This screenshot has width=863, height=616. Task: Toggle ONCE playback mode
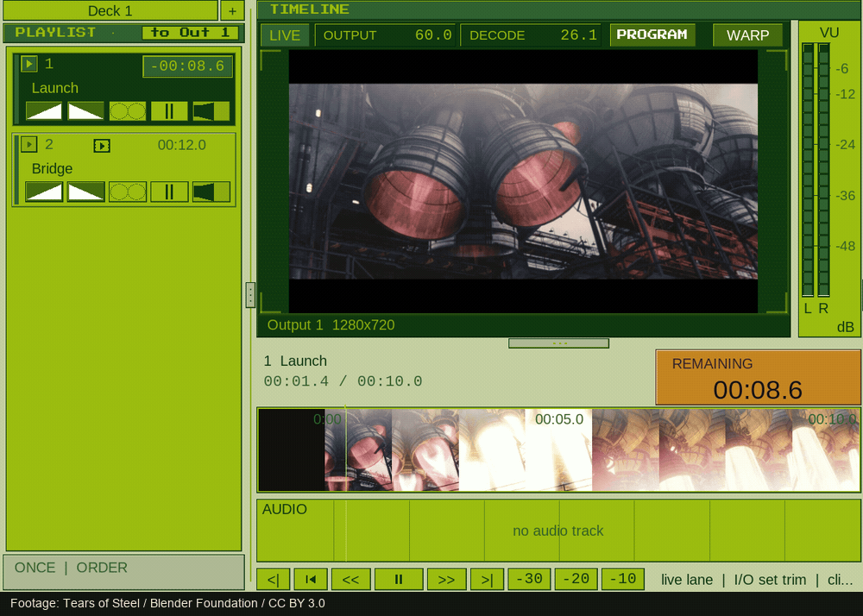pyautogui.click(x=35, y=568)
